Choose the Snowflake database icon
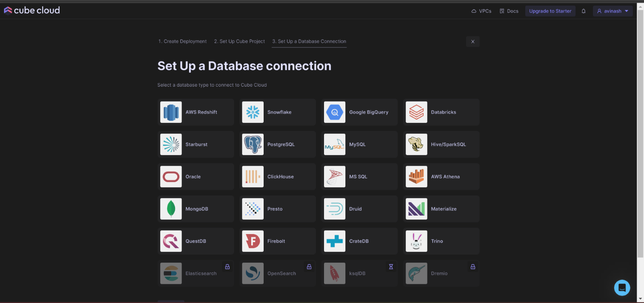The image size is (644, 303). pos(253,112)
